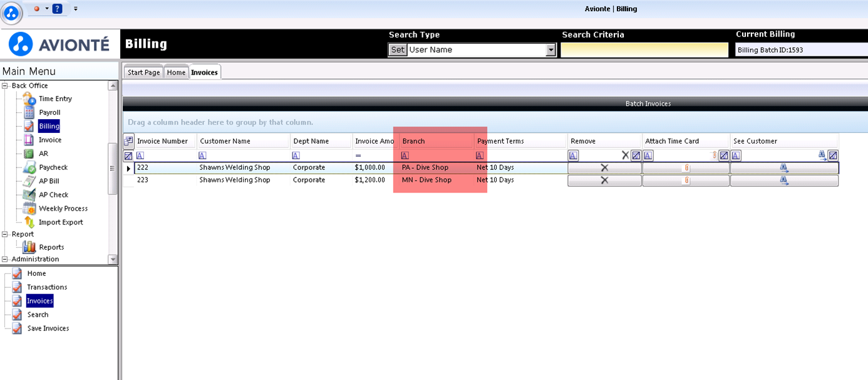Screen dimensions: 868x380
Task: Collapse the Administration tree node
Action: tap(5, 259)
